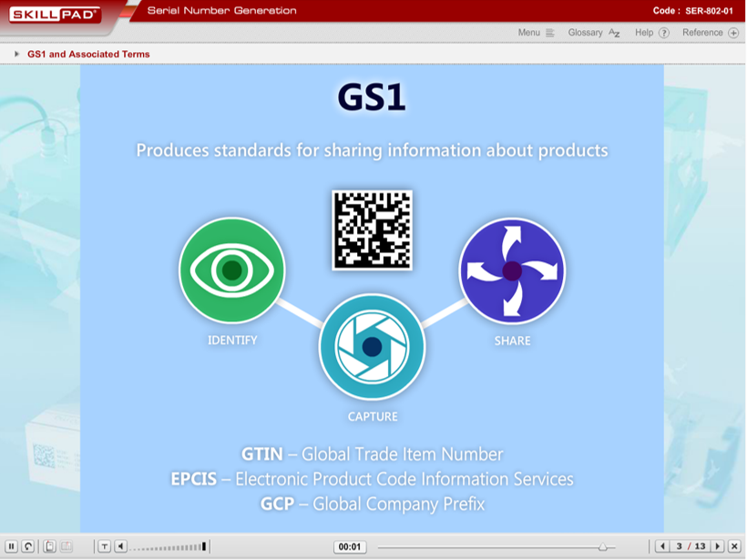Click the green Identify eye icon
The width and height of the screenshot is (747, 560).
(232, 270)
